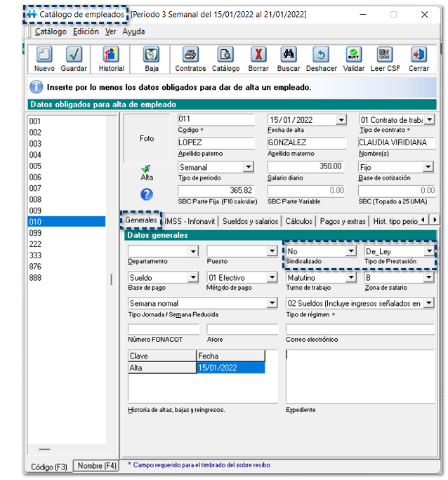The width and height of the screenshot is (448, 480).
Task: Switch to the Nombre (F4) tab
Action: point(97,466)
